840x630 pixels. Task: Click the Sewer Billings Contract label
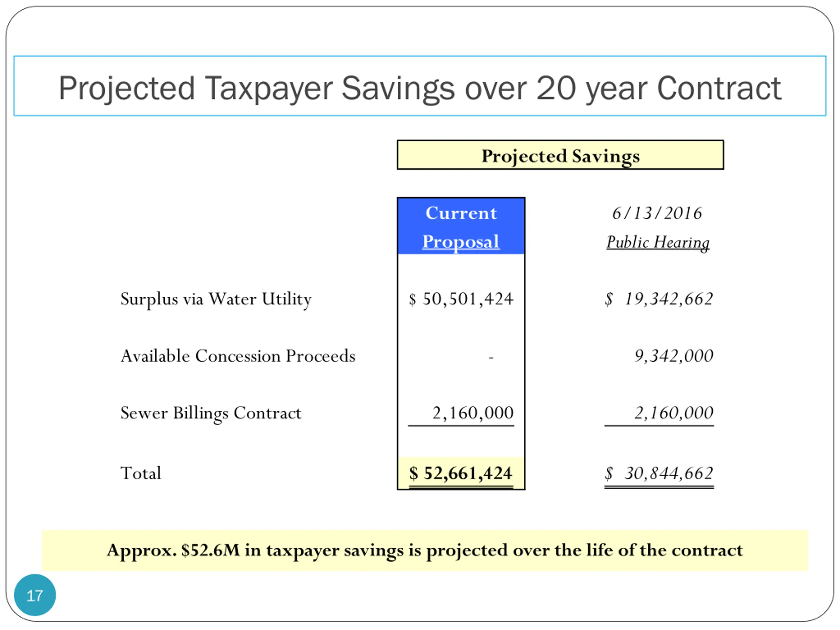tap(210, 413)
